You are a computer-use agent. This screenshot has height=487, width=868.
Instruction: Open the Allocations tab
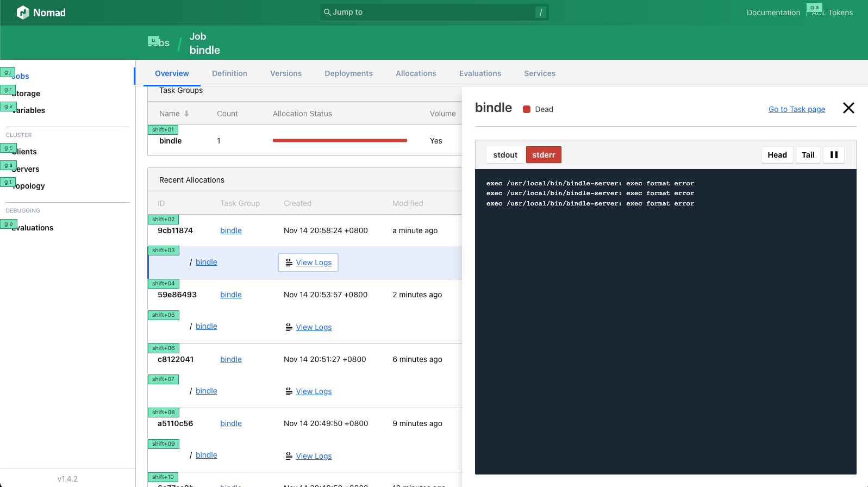pos(416,73)
